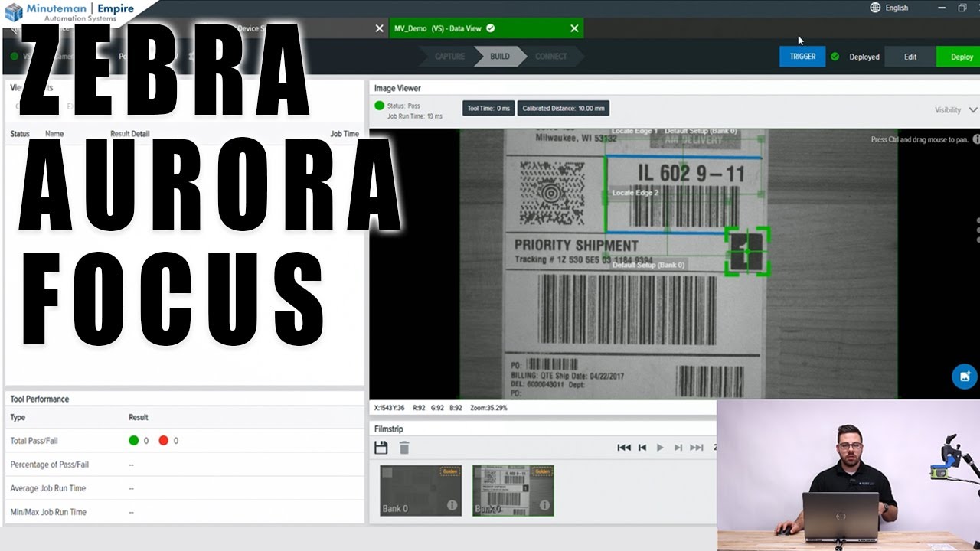
Task: Click the Tool Performance panel title
Action: click(39, 399)
